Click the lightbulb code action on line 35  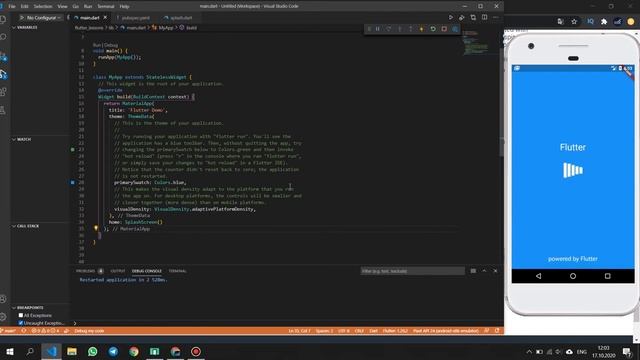tap(96, 228)
